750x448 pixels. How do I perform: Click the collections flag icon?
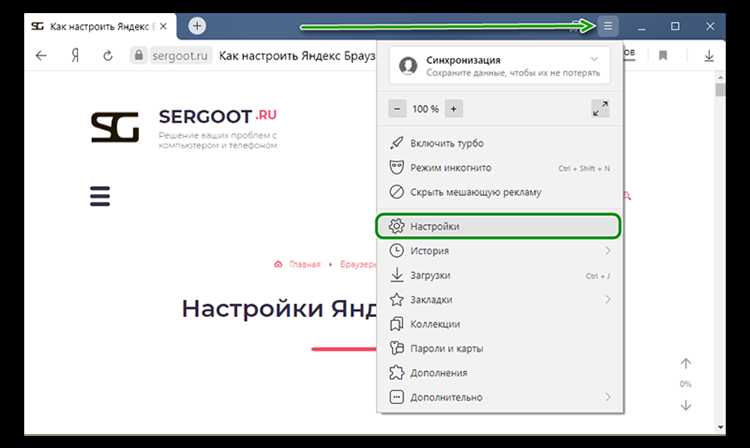pos(397,324)
